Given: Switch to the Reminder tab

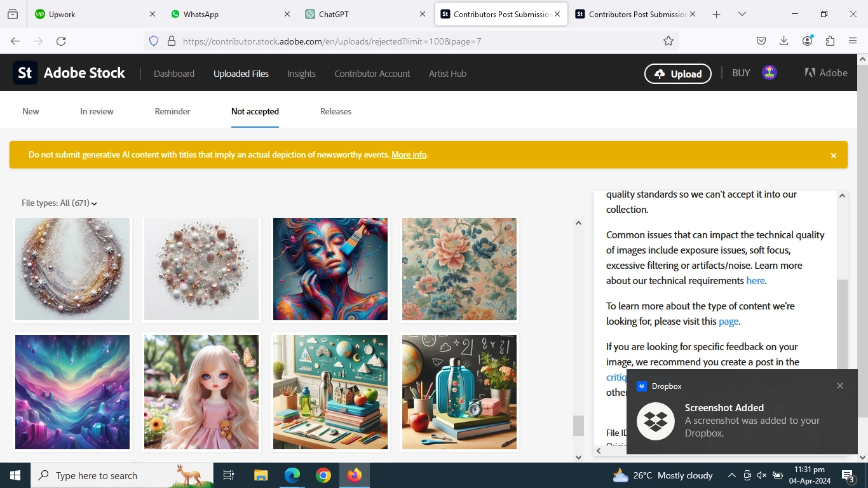Looking at the screenshot, I should coord(172,111).
